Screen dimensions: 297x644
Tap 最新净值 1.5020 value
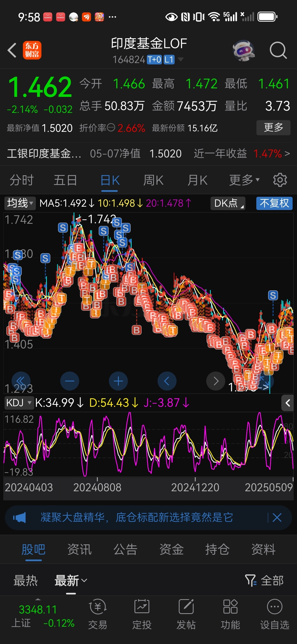(x=57, y=128)
